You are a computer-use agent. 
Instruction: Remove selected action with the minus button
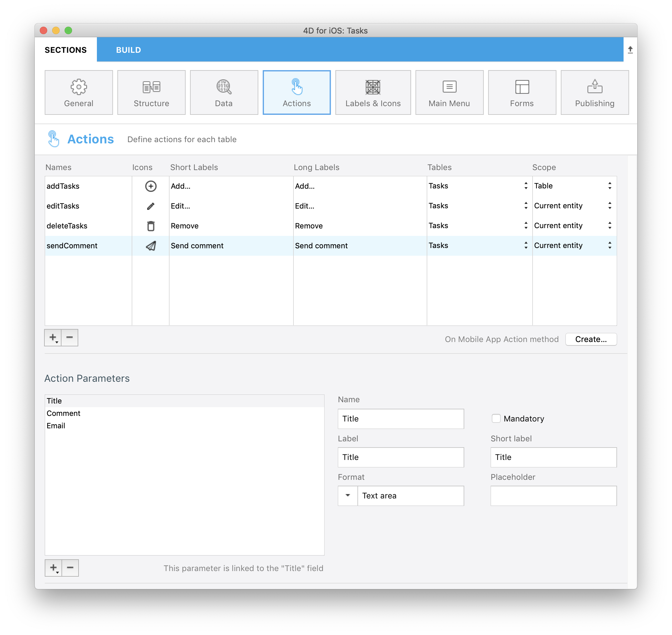pyautogui.click(x=70, y=337)
